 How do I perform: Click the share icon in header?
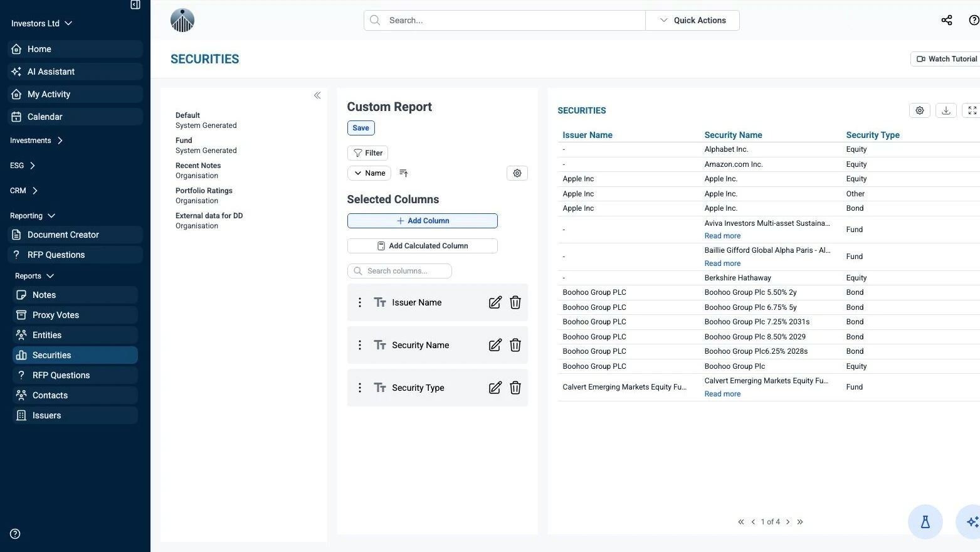click(947, 20)
